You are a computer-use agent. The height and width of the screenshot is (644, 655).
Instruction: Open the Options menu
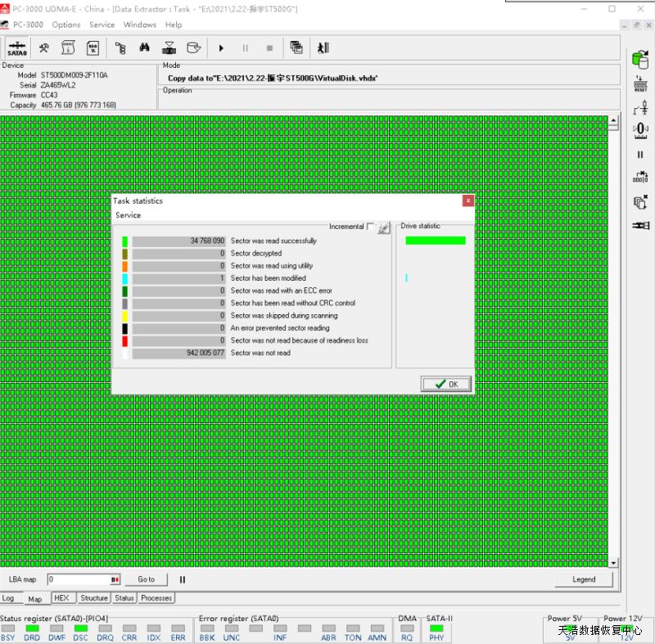[66, 25]
